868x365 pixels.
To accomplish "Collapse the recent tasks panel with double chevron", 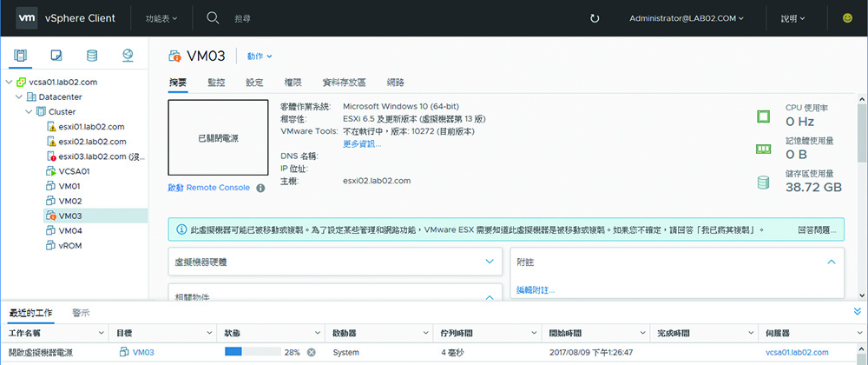I will coord(858,312).
